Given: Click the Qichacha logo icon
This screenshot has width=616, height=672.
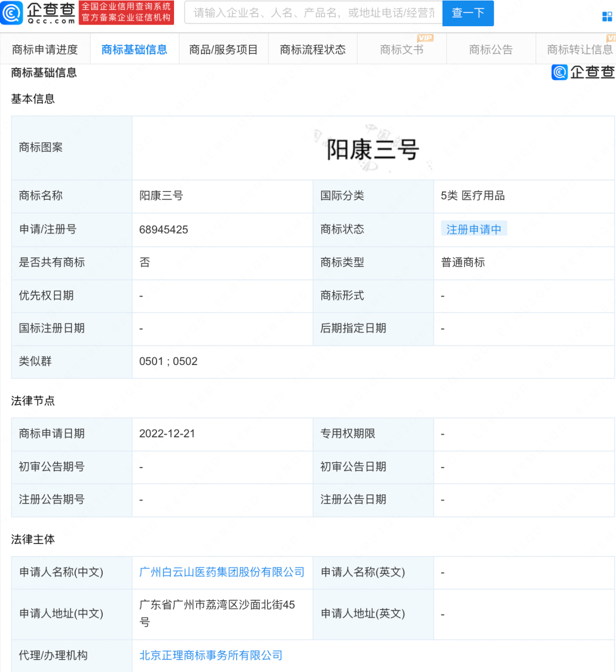Looking at the screenshot, I should point(12,13).
